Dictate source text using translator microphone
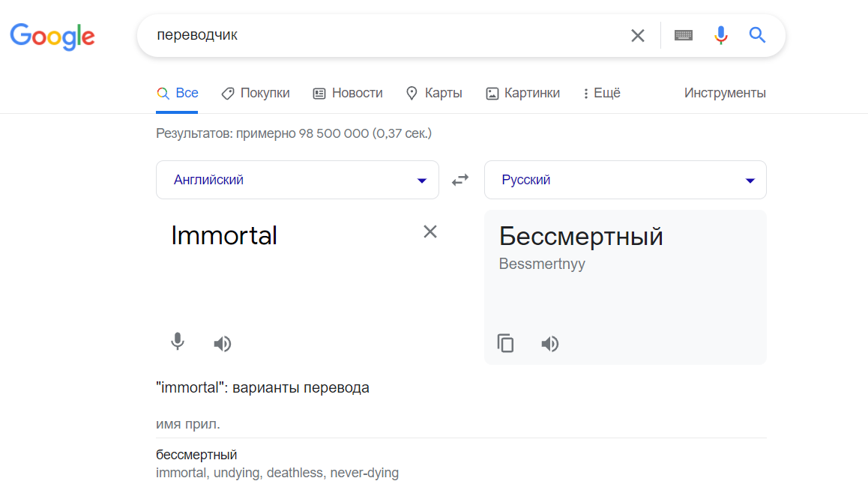Viewport: 868px width, 484px height. 177,343
